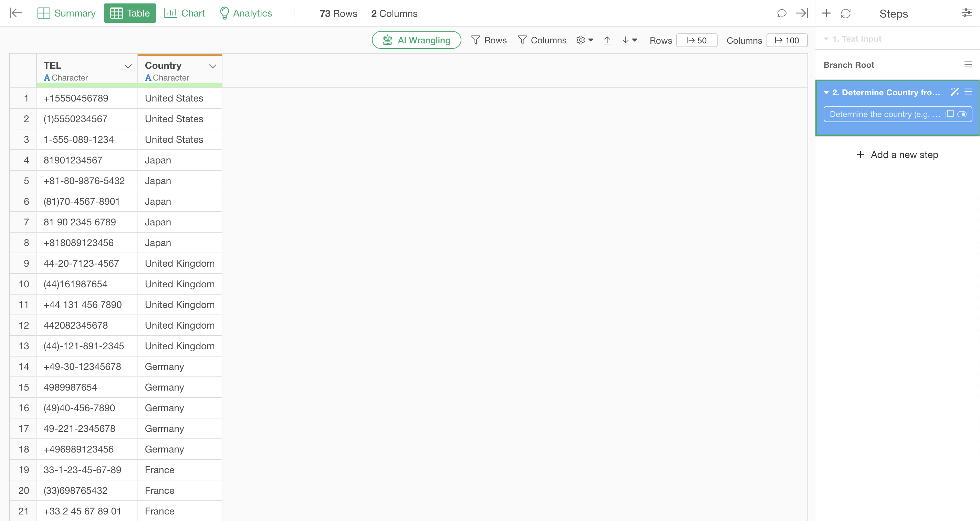
Task: Click the magic wand icon on step 2
Action: (x=954, y=92)
